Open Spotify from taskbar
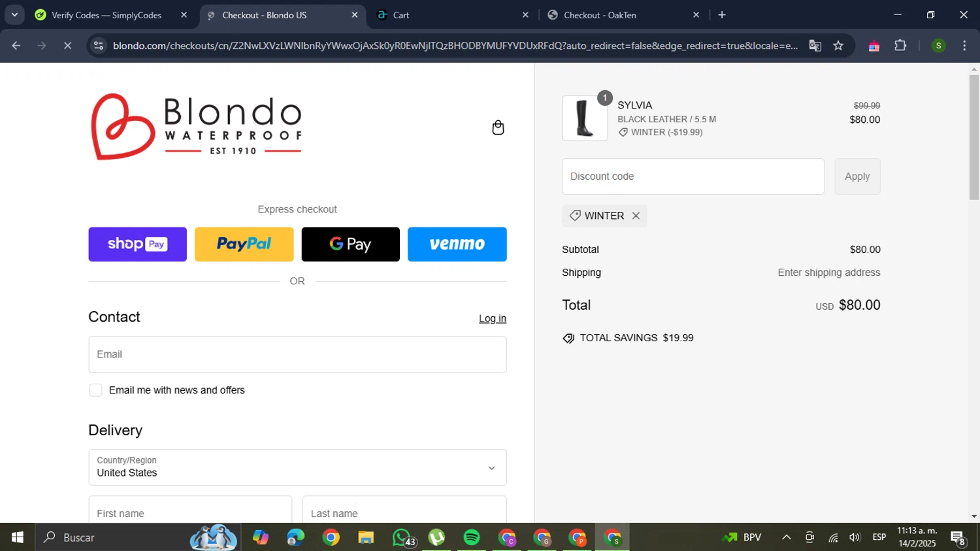The height and width of the screenshot is (551, 980). coord(472,537)
